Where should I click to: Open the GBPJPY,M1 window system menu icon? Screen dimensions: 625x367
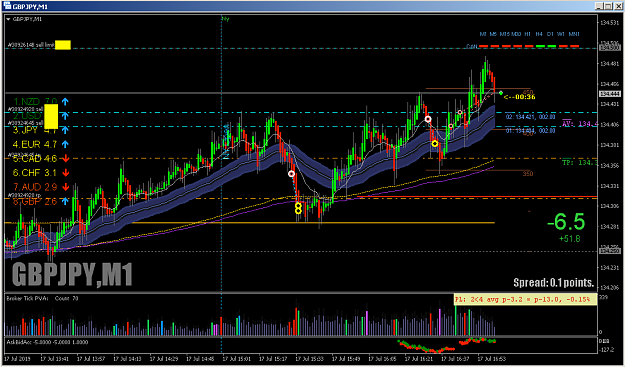(x=7, y=6)
